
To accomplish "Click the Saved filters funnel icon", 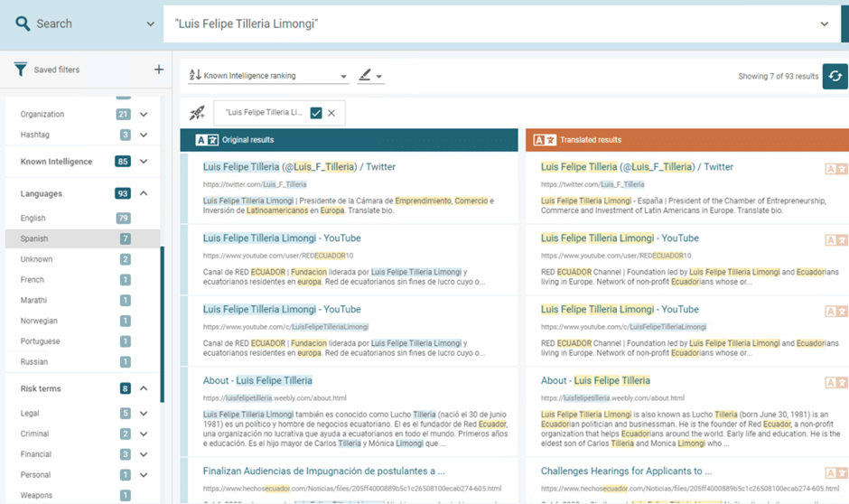I will pos(20,70).
